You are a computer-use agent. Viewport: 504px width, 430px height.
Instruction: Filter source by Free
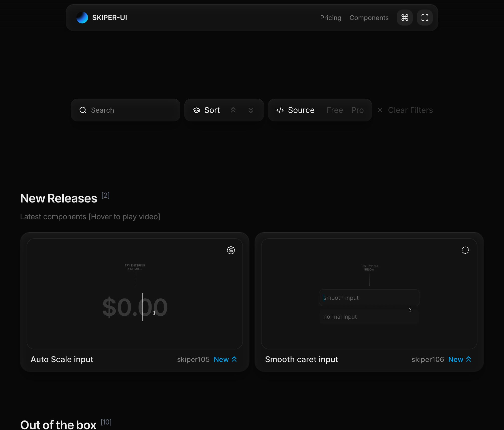tap(335, 110)
